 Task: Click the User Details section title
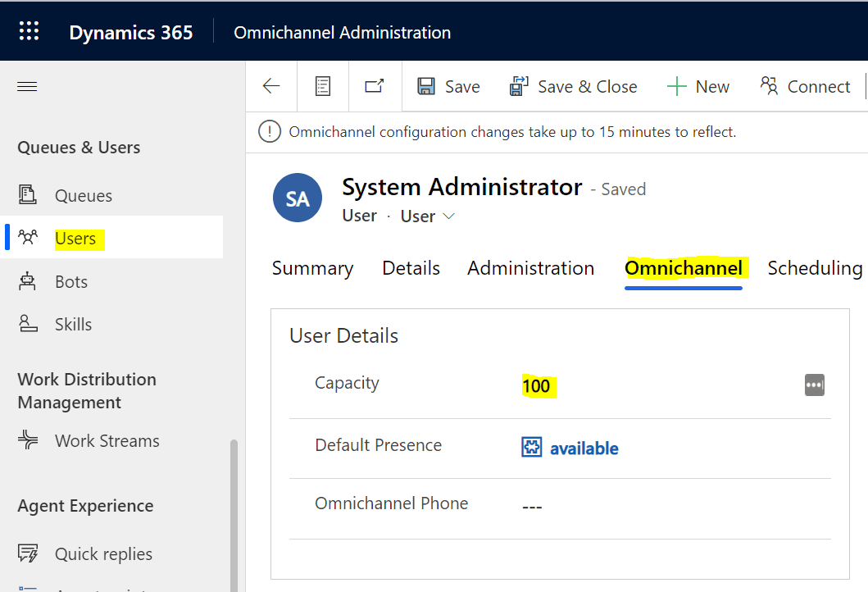pos(343,336)
